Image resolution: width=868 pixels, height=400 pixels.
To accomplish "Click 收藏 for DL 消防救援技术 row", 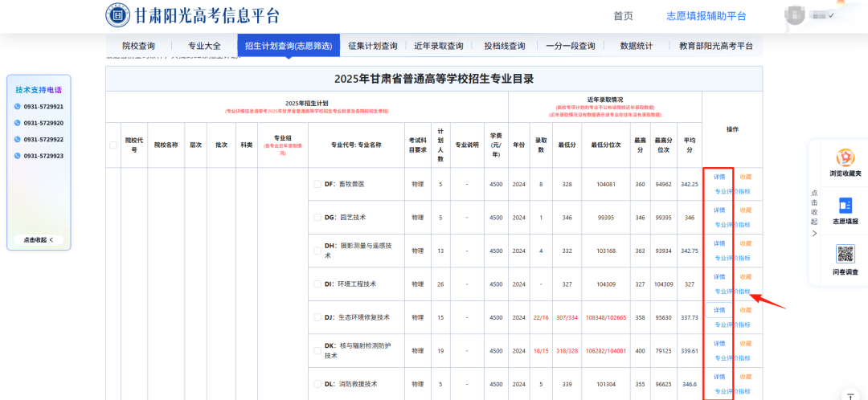I will click(746, 377).
